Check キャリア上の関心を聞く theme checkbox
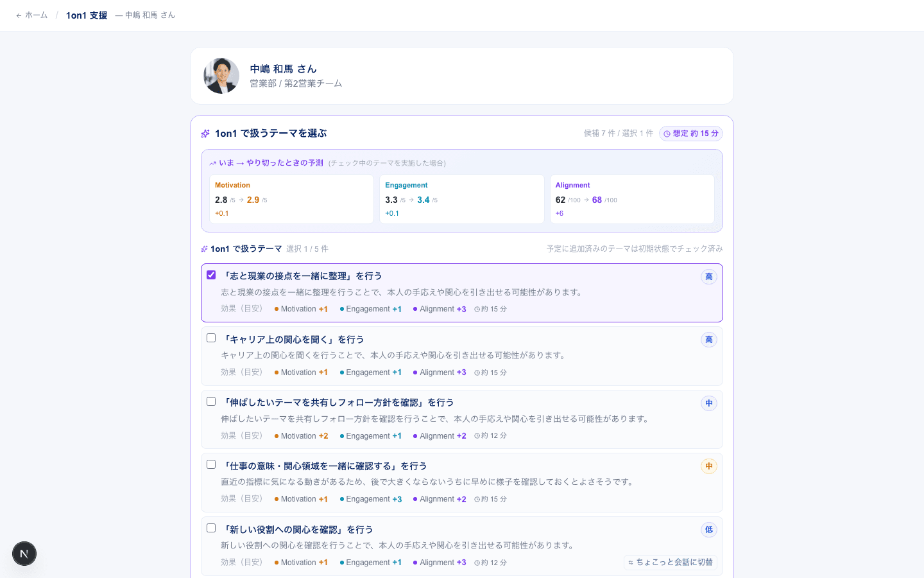This screenshot has height=578, width=924. [211, 338]
